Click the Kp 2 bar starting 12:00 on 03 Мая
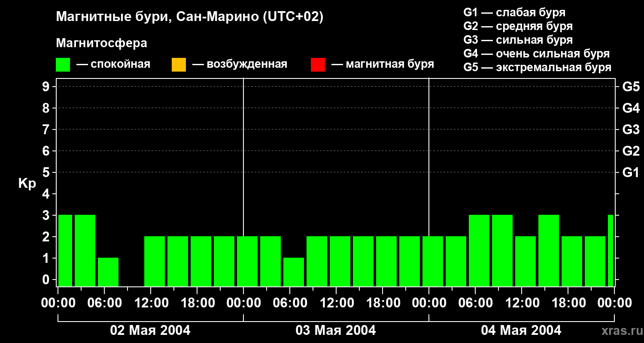The width and height of the screenshot is (644, 343). coord(340,261)
